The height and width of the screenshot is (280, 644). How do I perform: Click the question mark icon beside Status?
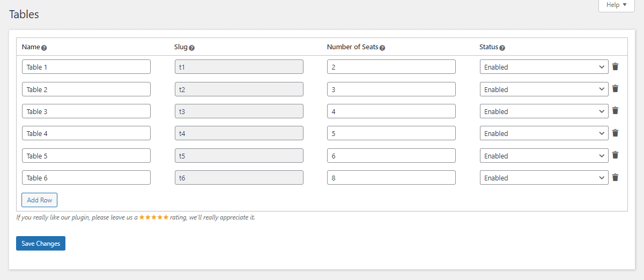point(502,48)
